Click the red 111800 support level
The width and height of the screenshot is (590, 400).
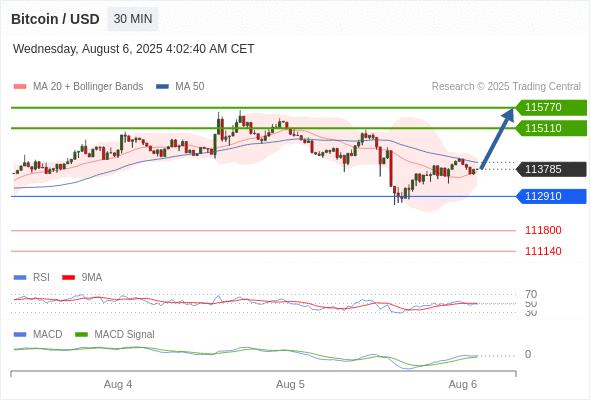(x=543, y=230)
